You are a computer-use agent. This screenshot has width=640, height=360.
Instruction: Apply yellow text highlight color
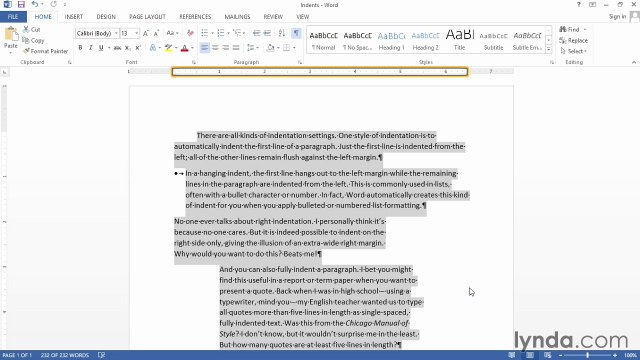169,48
